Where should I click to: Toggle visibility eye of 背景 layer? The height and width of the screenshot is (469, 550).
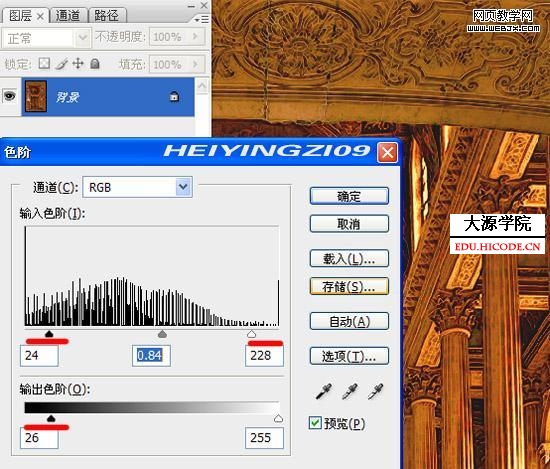pyautogui.click(x=9, y=95)
